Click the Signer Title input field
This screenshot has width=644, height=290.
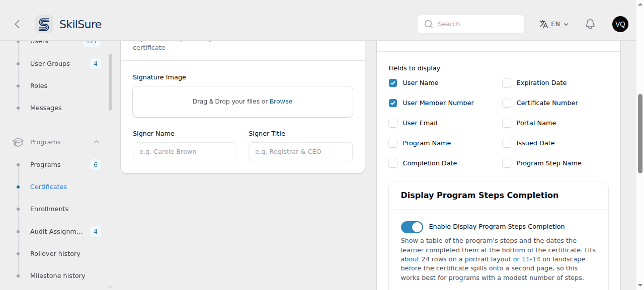pos(300,152)
